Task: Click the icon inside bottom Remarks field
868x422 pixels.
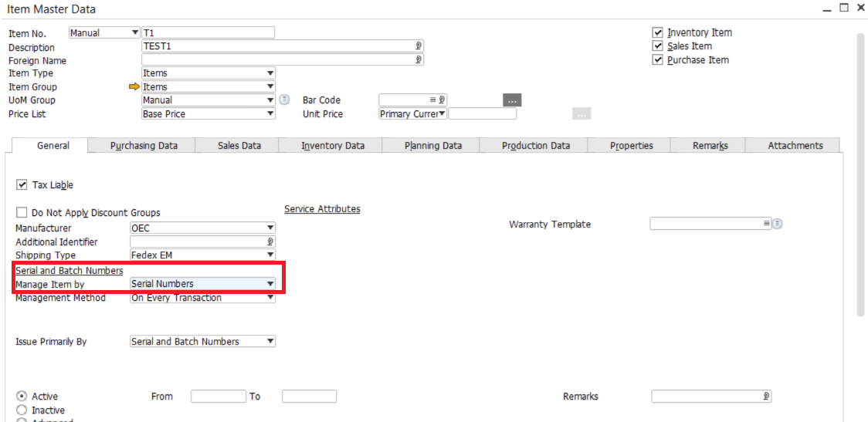Action: tap(765, 397)
